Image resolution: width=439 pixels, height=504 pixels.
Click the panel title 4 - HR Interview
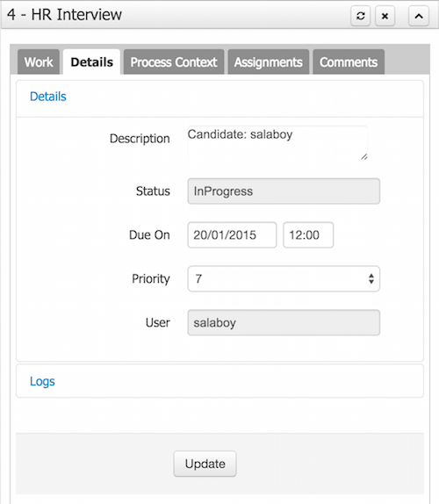(x=64, y=15)
